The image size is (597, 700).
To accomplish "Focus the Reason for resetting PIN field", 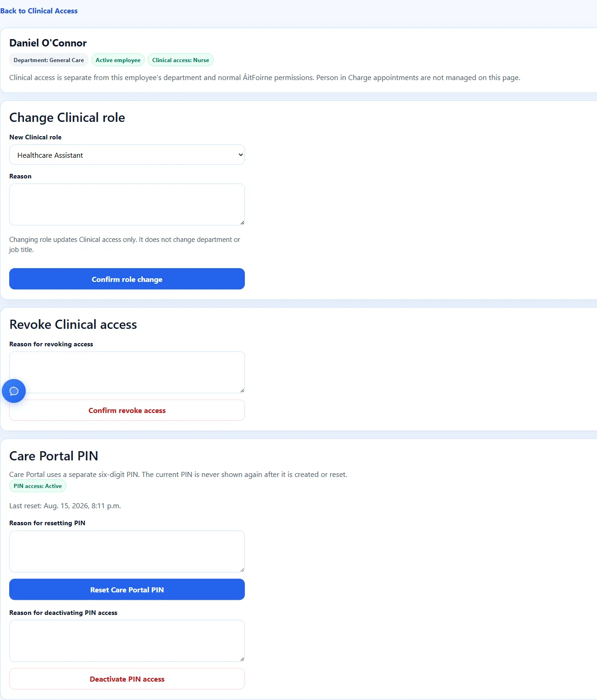I will coord(127,551).
